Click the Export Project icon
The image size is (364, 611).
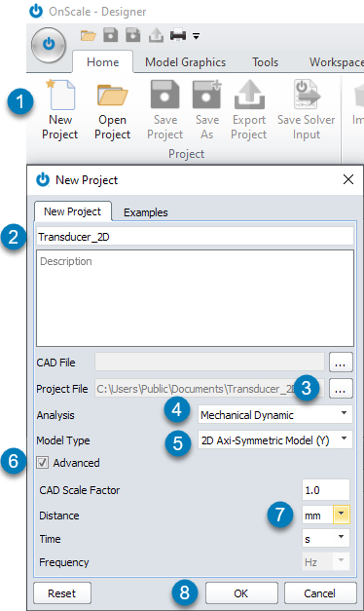[249, 95]
